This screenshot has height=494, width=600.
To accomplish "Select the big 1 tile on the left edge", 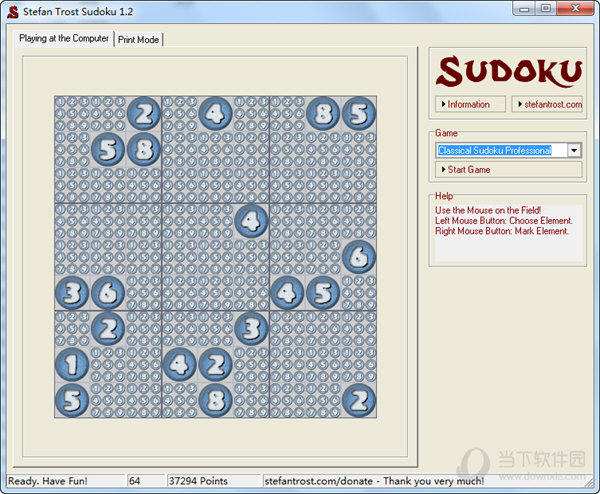I will coord(72,365).
